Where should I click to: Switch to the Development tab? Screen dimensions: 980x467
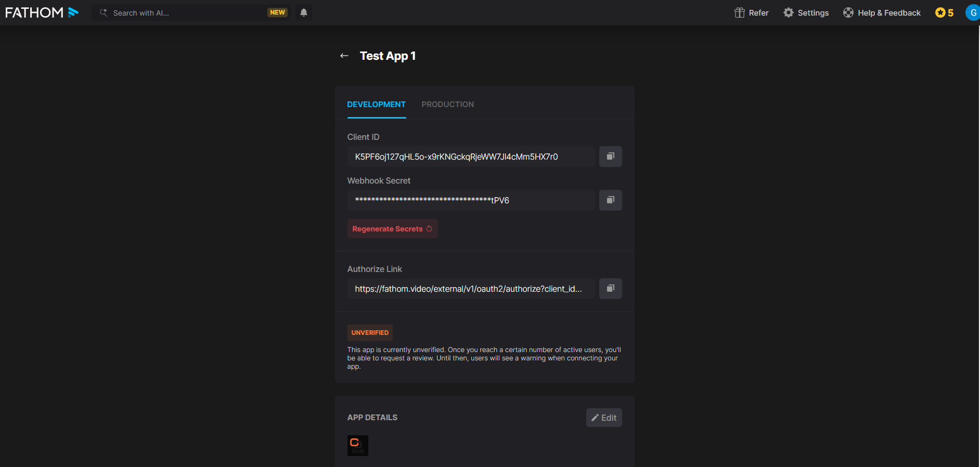(377, 105)
